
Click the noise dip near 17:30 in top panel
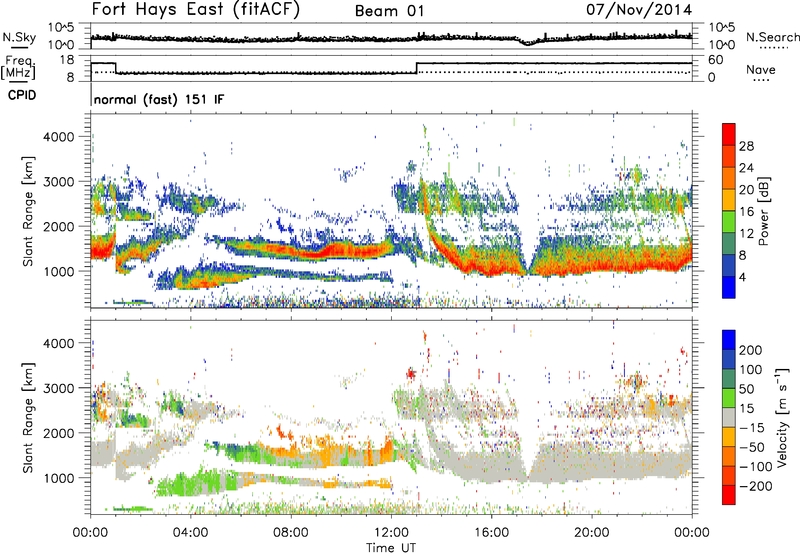pyautogui.click(x=528, y=43)
